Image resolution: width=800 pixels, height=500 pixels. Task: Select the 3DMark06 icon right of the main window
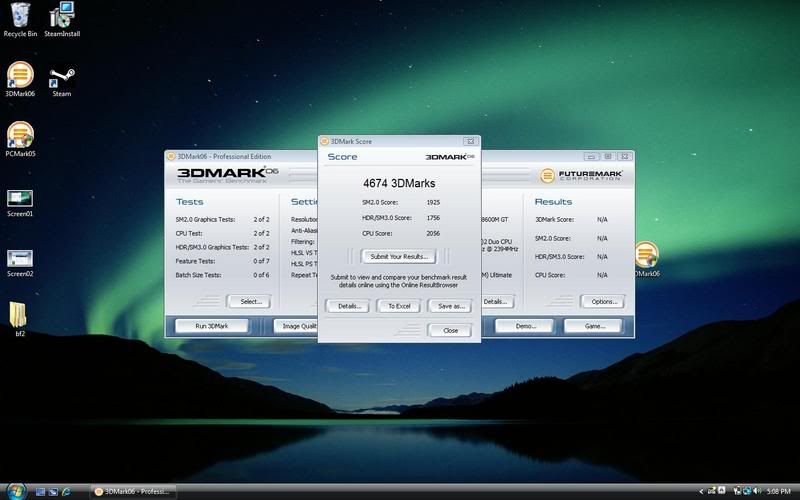647,259
